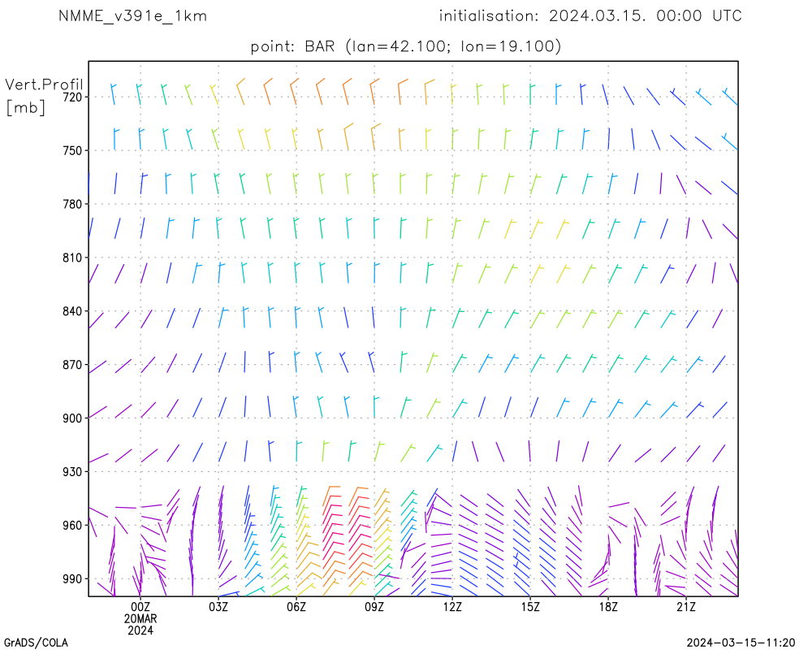The image size is (812, 650).
Task: Click the 20MAR date label
Action: [140, 619]
